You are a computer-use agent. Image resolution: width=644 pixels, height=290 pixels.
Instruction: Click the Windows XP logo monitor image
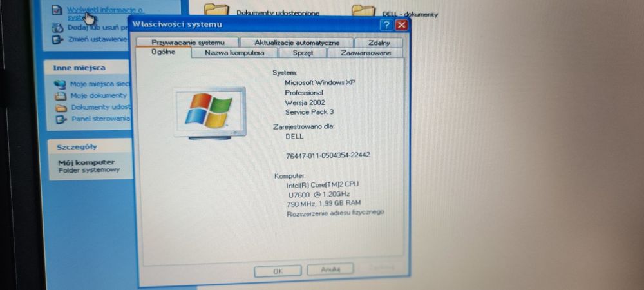[x=210, y=113]
